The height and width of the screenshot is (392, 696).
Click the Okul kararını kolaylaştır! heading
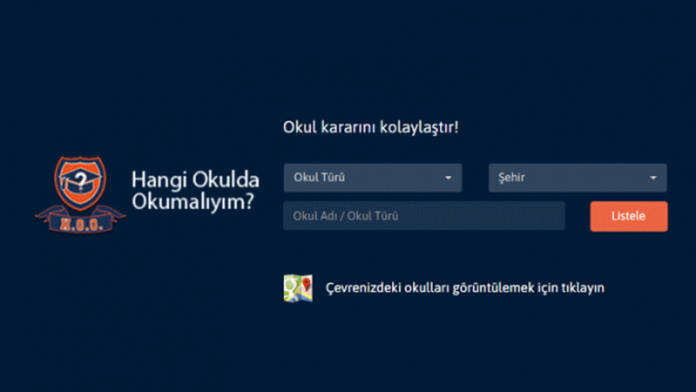[x=371, y=127]
